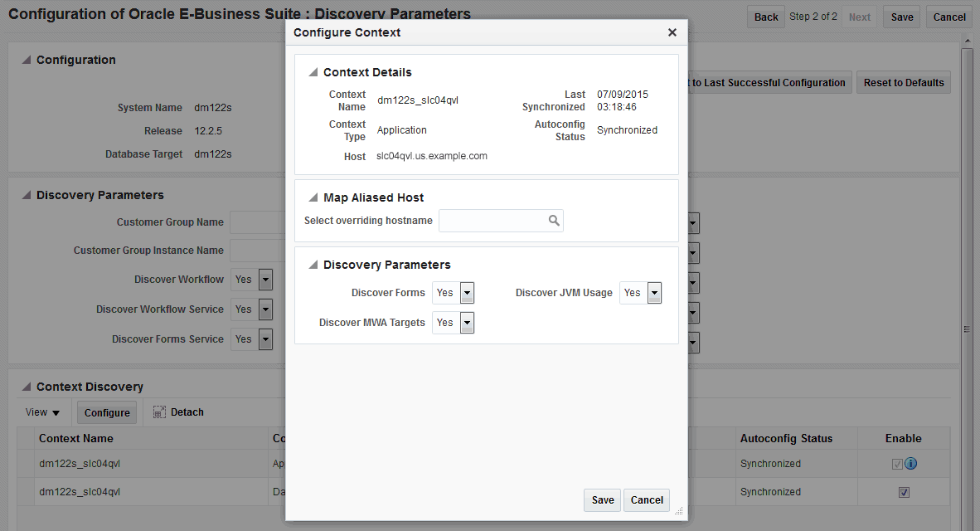Cancel the Configure Context dialog
This screenshot has width=980, height=531.
(646, 499)
